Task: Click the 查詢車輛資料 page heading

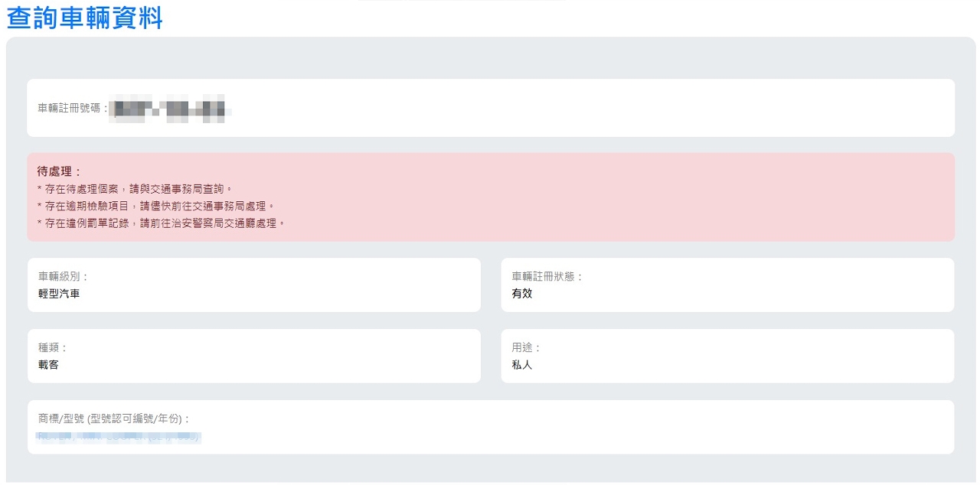Action: [85, 18]
